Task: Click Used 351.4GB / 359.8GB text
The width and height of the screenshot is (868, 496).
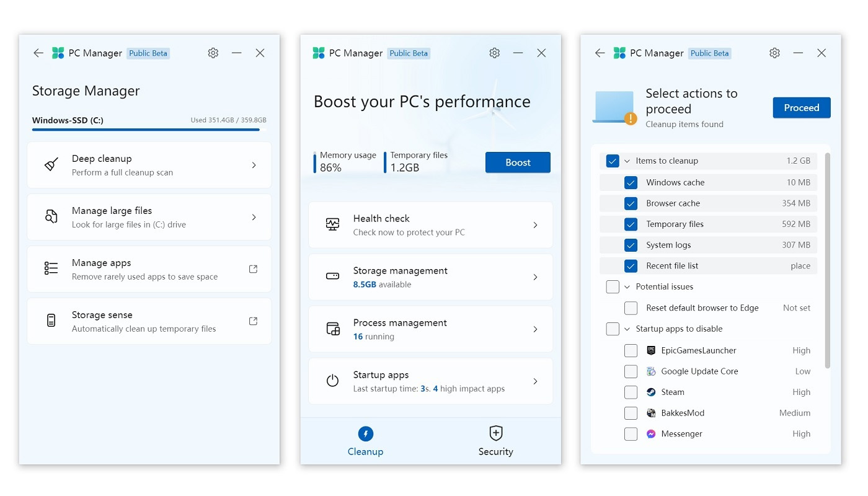Action: coord(229,120)
